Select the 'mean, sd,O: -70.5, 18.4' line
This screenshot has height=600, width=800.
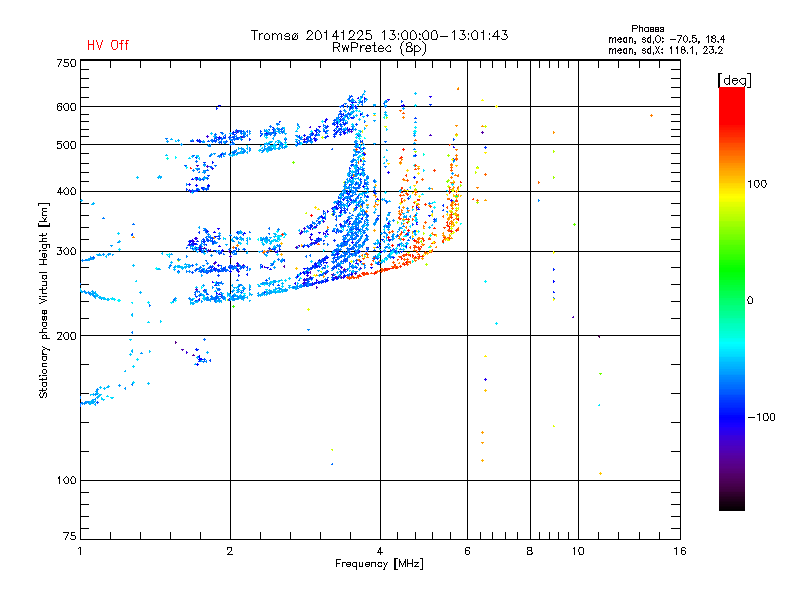666,39
